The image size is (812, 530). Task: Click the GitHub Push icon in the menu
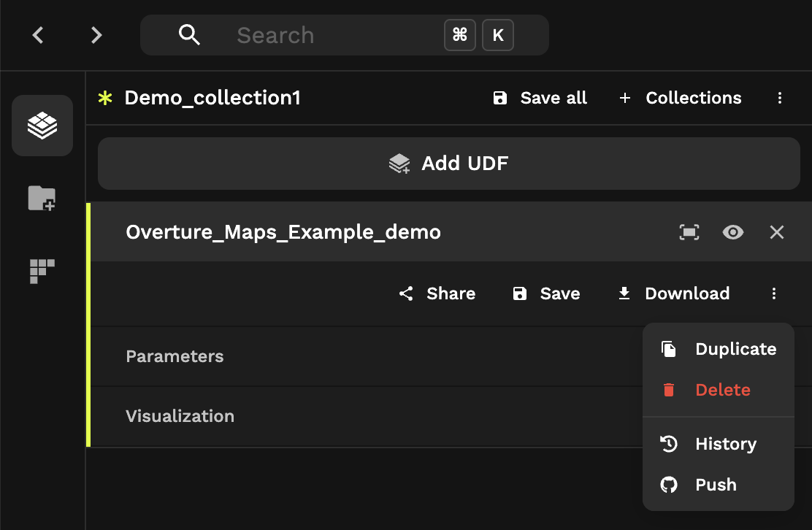tap(669, 485)
